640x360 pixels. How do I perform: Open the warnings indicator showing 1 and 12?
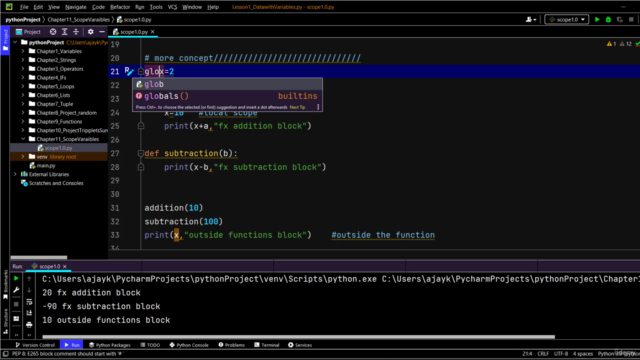coord(620,44)
